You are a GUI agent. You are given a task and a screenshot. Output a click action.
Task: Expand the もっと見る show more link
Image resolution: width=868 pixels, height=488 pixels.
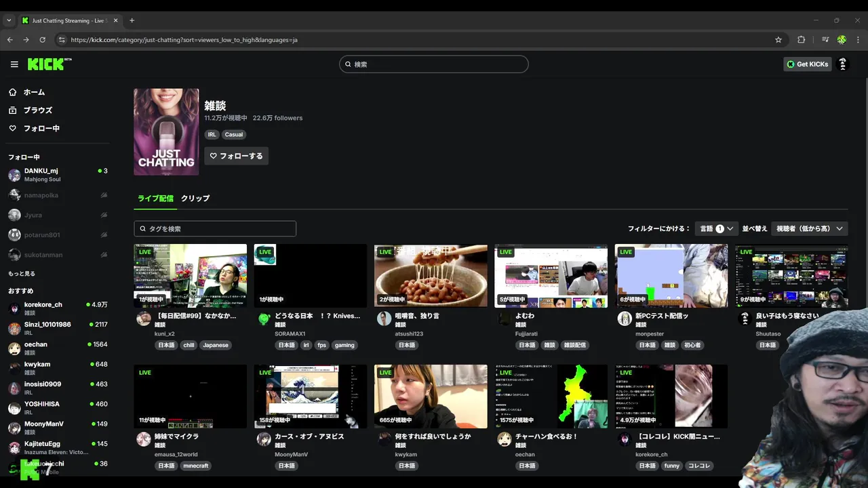coord(22,274)
